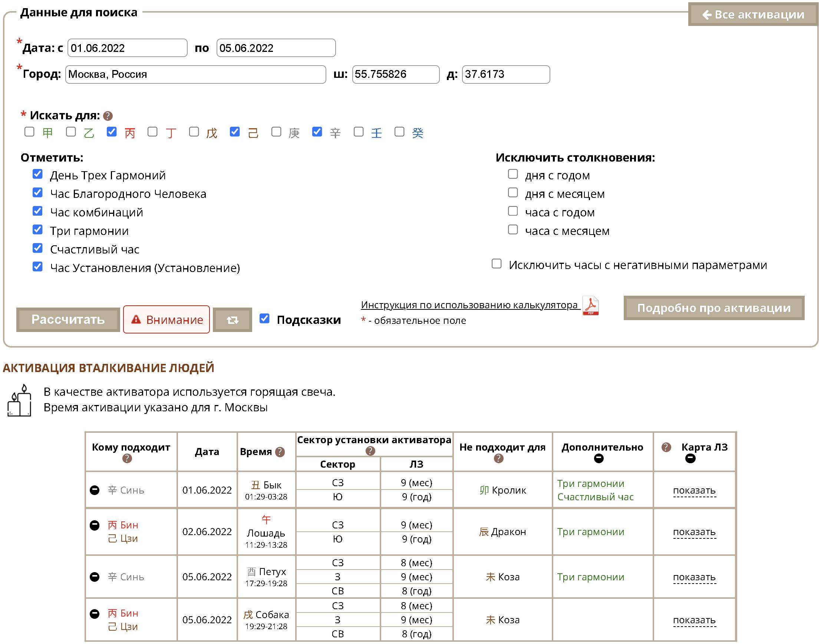Check the 庚 stem checkbox

pyautogui.click(x=276, y=132)
